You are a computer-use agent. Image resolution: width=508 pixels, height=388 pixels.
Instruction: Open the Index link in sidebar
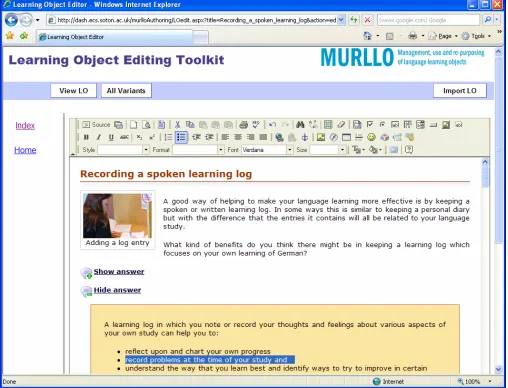25,125
